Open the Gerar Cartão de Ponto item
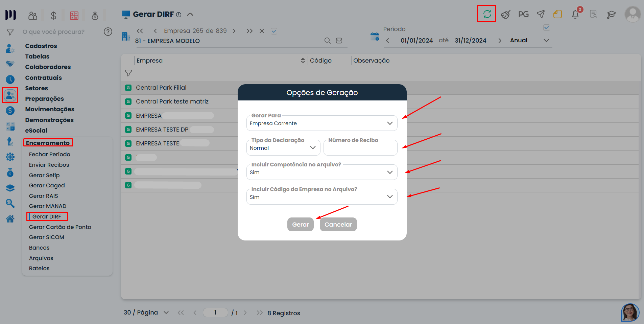The image size is (644, 324). 60,227
